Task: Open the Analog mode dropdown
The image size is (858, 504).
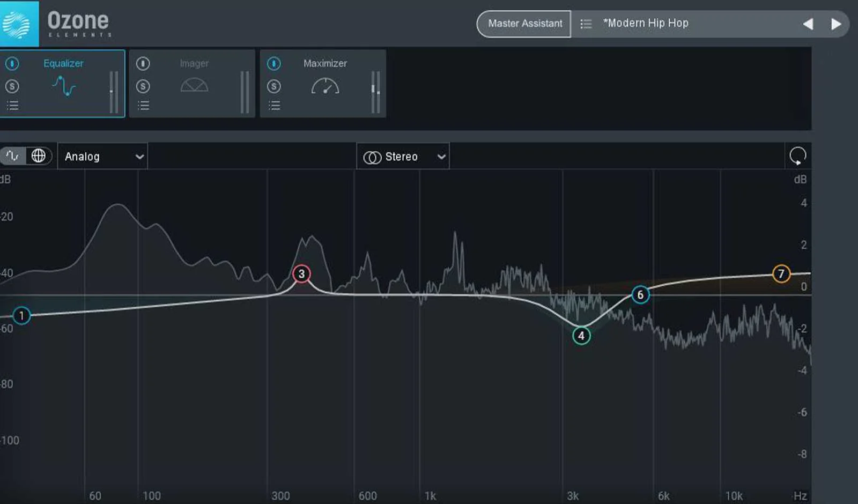Action: click(102, 157)
